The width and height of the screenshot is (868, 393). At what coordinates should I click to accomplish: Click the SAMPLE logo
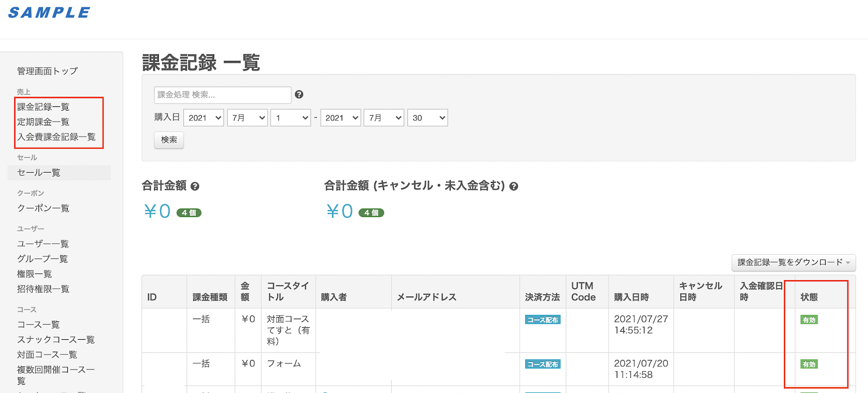pyautogui.click(x=49, y=12)
